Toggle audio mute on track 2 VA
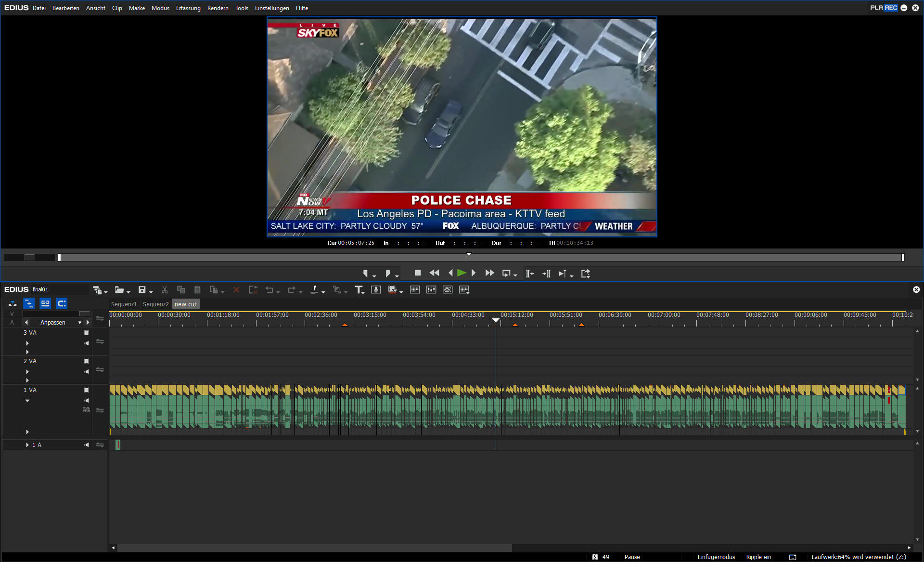Viewport: 924px width, 562px height. [x=87, y=372]
